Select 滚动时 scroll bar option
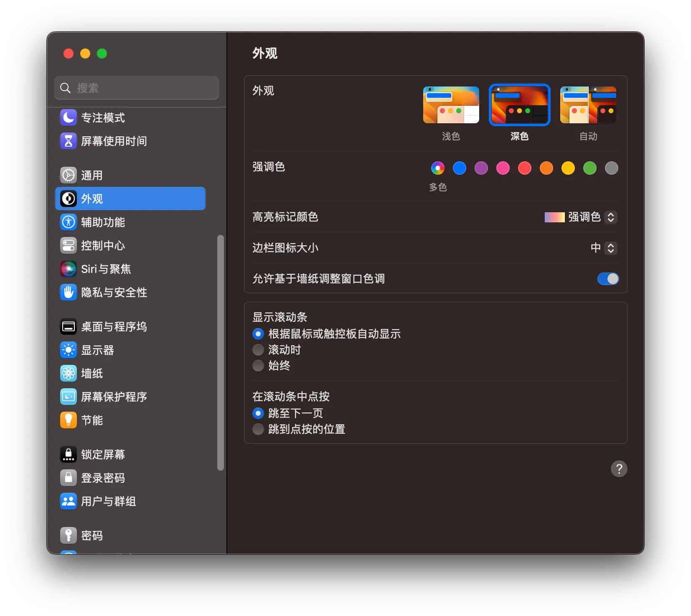 [258, 350]
